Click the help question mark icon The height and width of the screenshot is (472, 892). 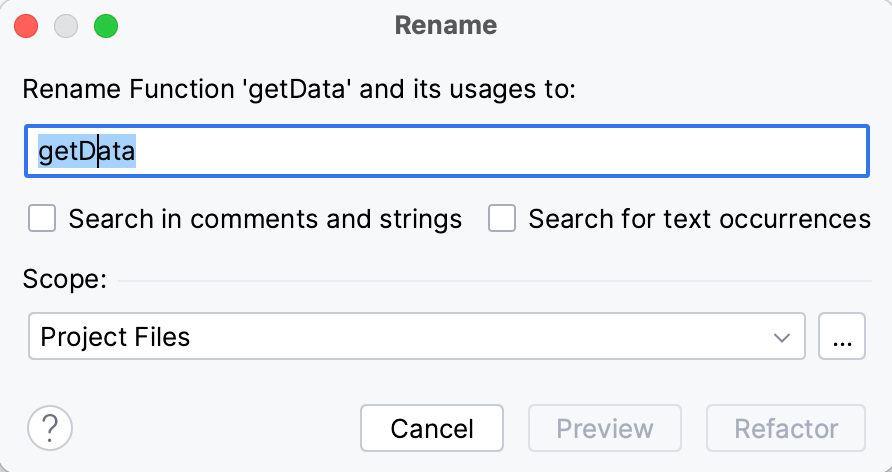(x=50, y=428)
